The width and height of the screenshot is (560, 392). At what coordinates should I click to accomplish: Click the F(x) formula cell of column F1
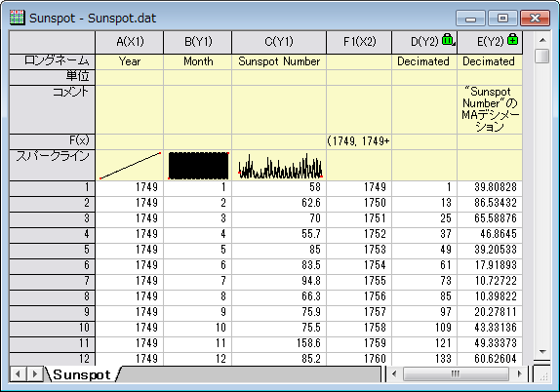[359, 141]
